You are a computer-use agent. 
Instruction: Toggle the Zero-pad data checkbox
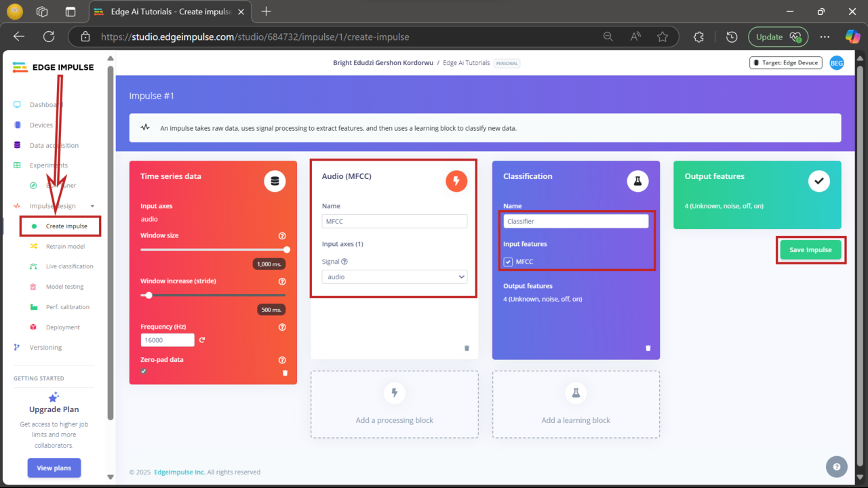pos(144,371)
